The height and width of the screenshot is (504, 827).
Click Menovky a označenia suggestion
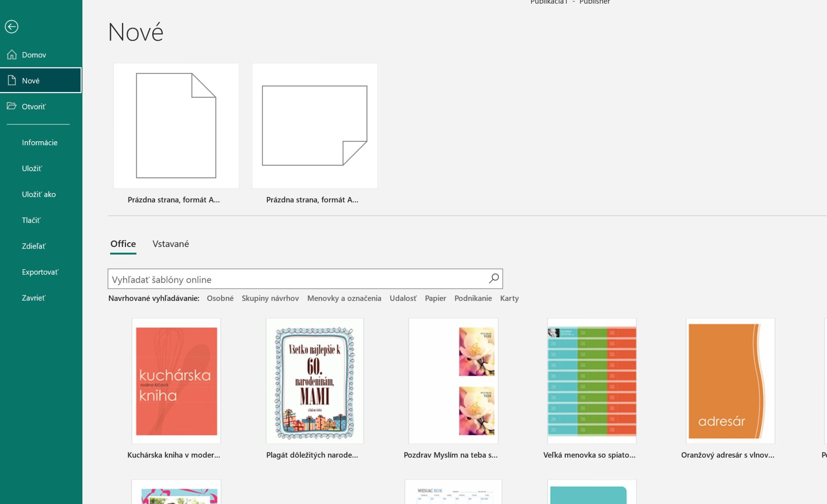344,298
